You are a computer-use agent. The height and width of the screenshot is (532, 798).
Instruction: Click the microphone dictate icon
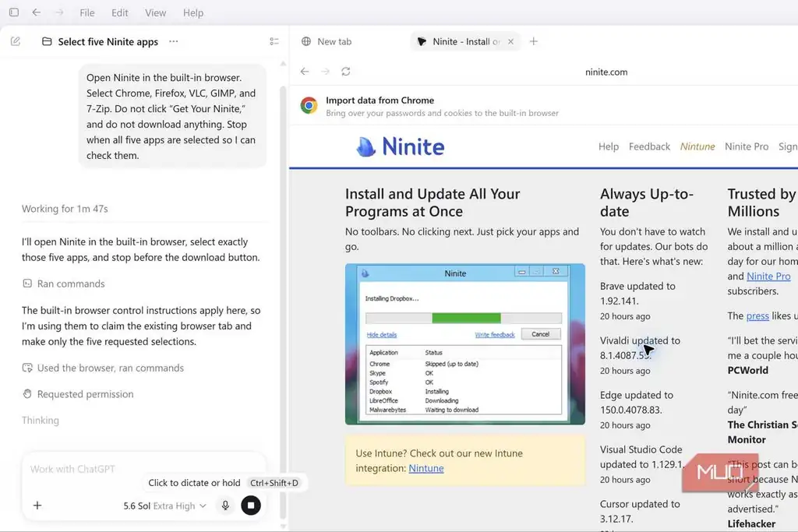pyautogui.click(x=225, y=505)
